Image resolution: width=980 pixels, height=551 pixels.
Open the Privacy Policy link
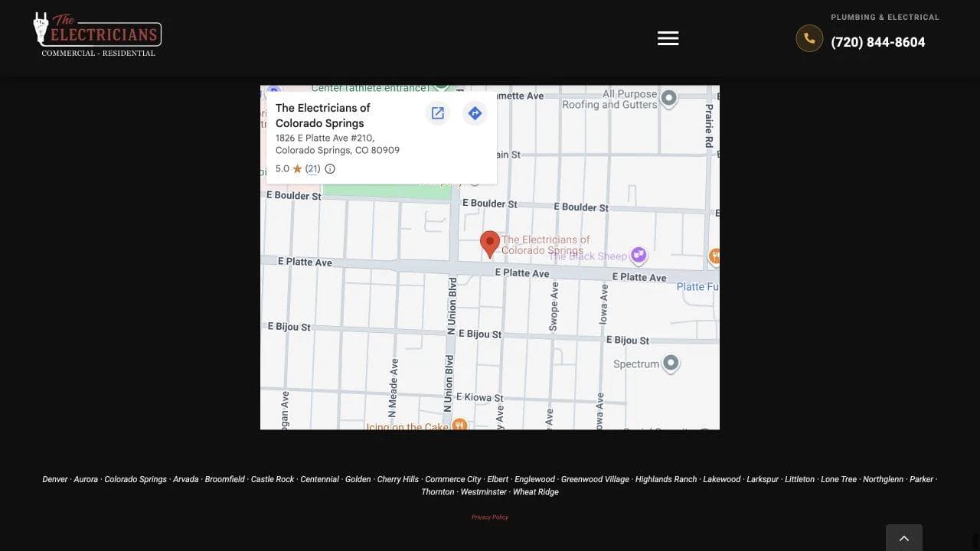click(x=490, y=517)
